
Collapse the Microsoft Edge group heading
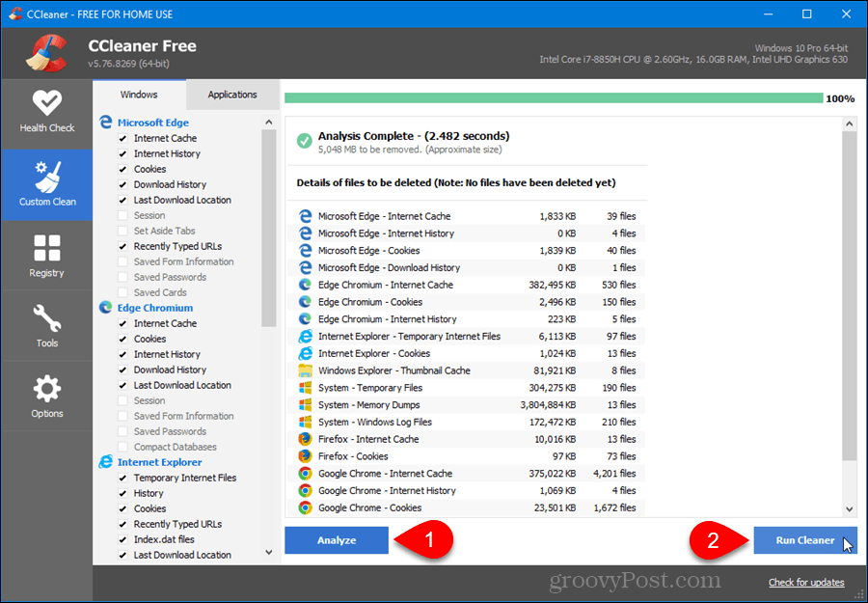coord(152,123)
